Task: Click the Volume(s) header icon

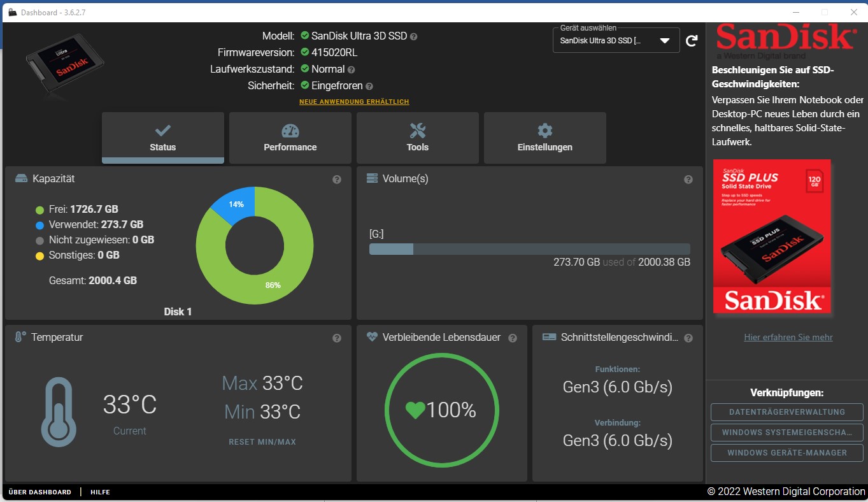Action: pyautogui.click(x=373, y=178)
